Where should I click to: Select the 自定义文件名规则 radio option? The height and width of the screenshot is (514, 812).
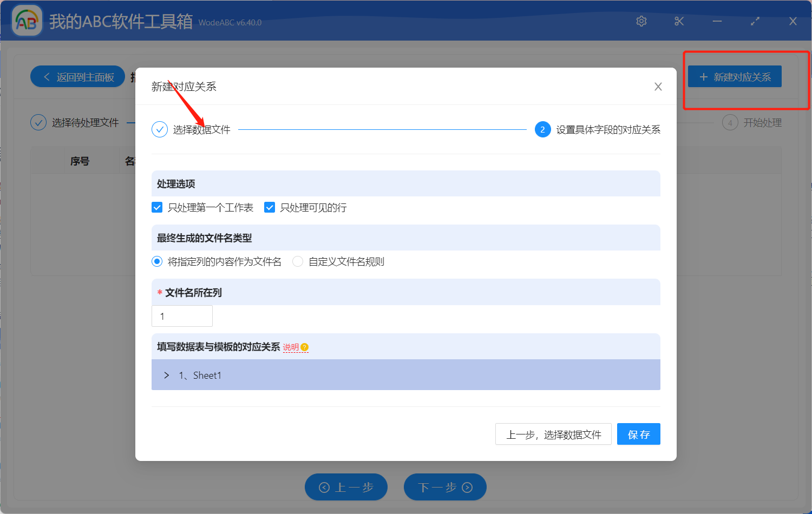click(298, 261)
